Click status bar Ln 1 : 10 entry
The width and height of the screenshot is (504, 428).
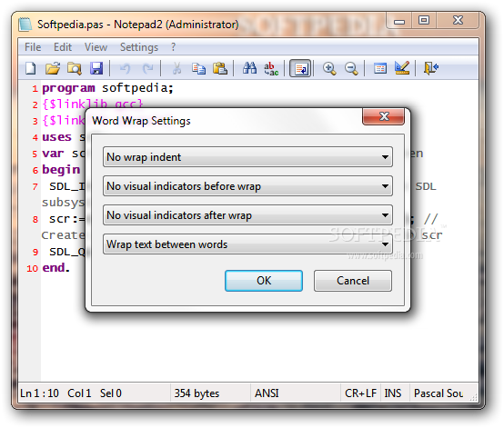pyautogui.click(x=39, y=393)
